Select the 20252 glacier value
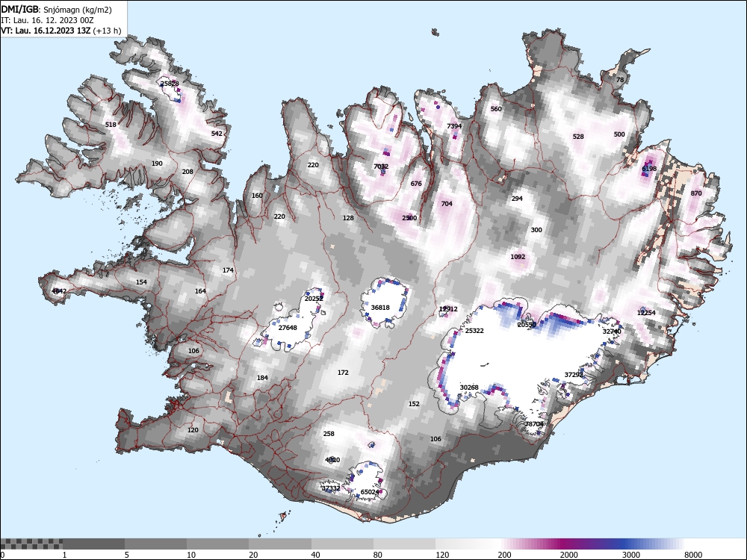The width and height of the screenshot is (747, 560). (314, 299)
